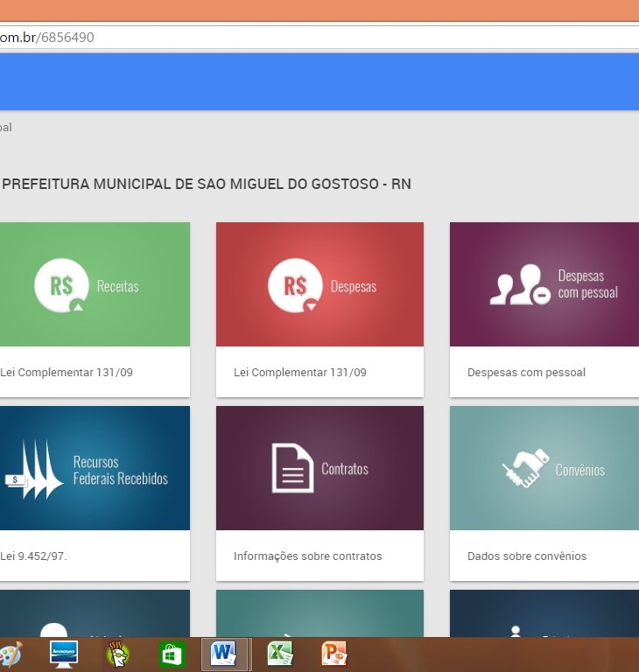The width and height of the screenshot is (639, 672).
Task: Click the Informações sobre contratos caption
Action: (307, 556)
